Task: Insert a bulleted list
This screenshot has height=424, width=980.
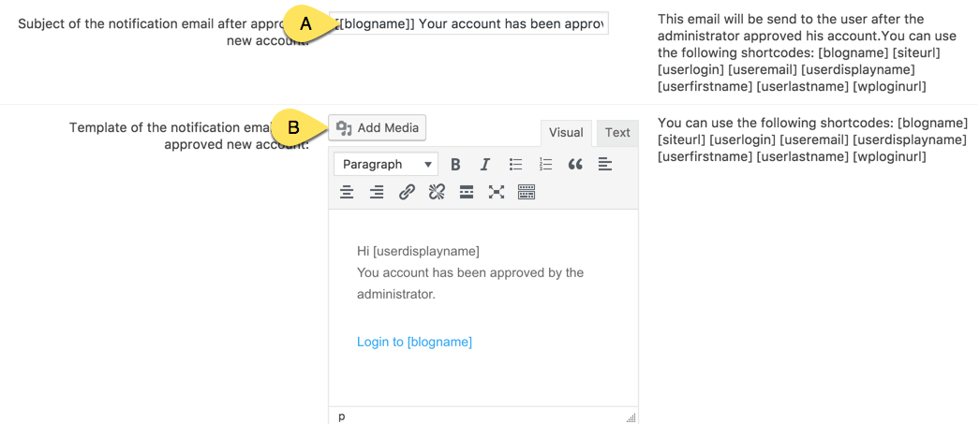Action: pos(515,165)
